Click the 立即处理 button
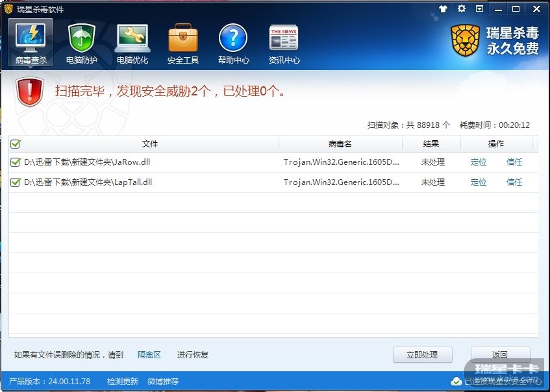Screen dimensions: 550x392 pyautogui.click(x=422, y=355)
